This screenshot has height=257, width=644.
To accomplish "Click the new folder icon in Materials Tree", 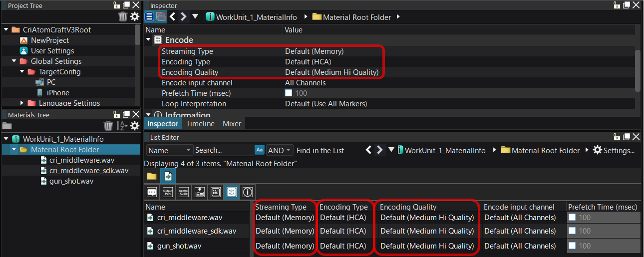I will (x=7, y=126).
